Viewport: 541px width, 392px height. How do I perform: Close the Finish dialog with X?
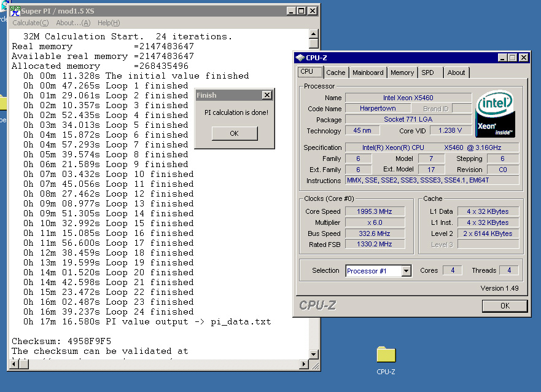[267, 95]
